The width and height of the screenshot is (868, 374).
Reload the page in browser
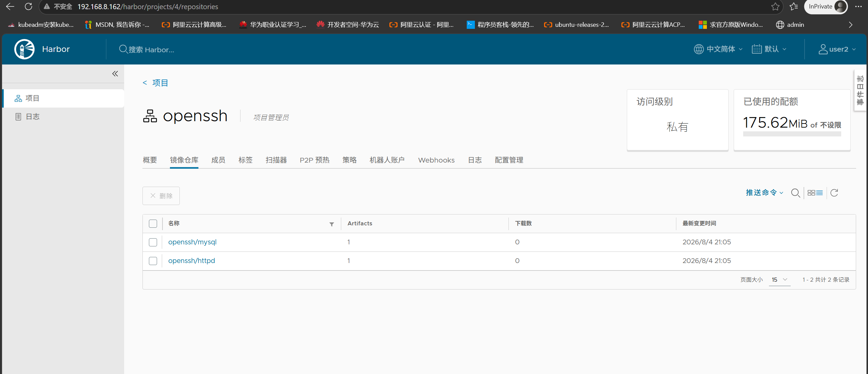pos(28,6)
